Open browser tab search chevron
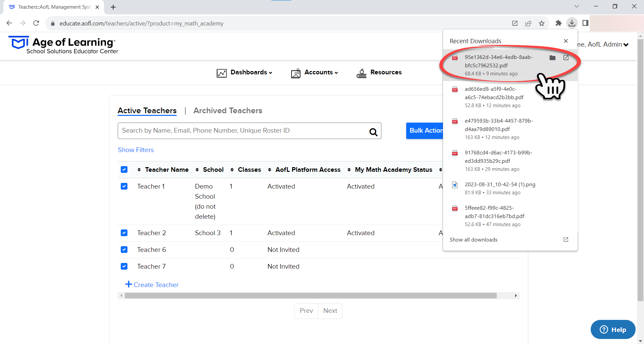The height and width of the screenshot is (344, 644). pos(577,6)
